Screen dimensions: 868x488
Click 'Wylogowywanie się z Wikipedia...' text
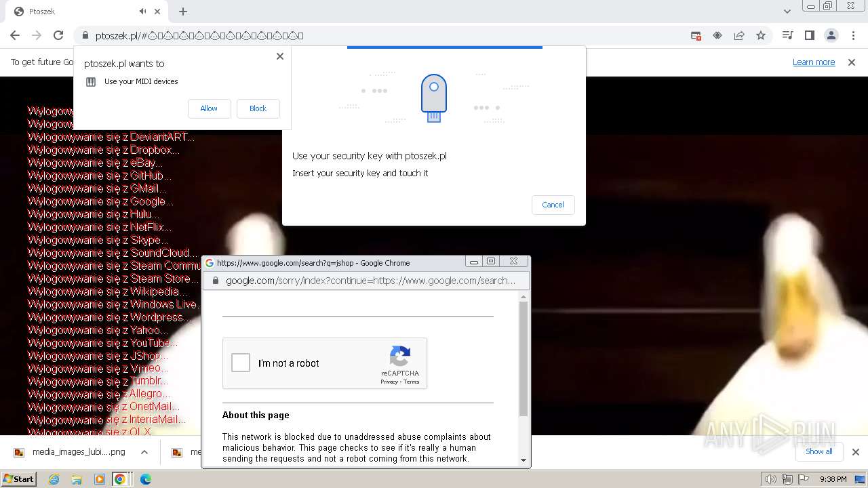(108, 291)
